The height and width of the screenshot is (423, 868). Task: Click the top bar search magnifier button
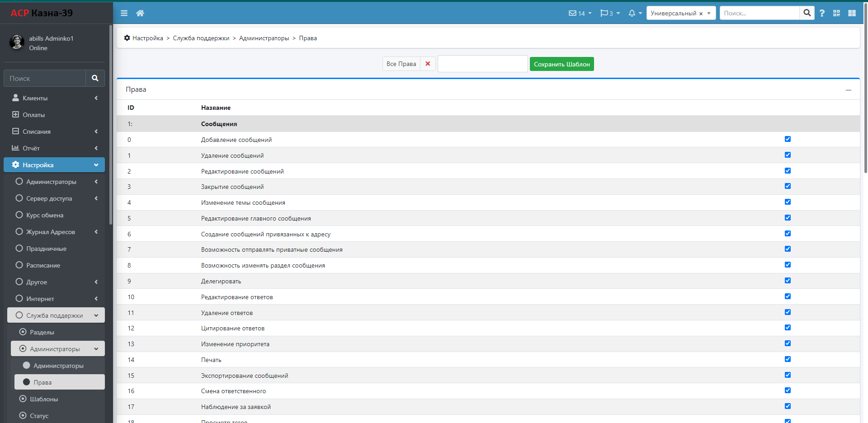[807, 13]
